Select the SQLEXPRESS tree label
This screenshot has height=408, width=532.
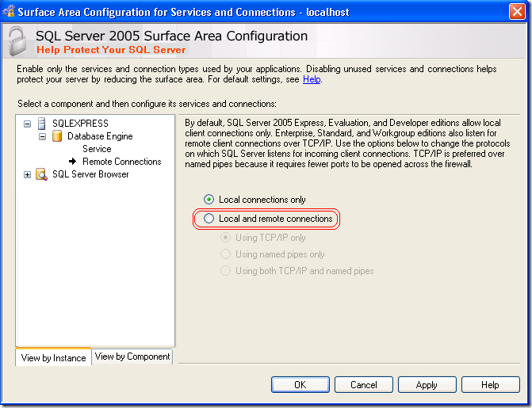pyautogui.click(x=80, y=124)
